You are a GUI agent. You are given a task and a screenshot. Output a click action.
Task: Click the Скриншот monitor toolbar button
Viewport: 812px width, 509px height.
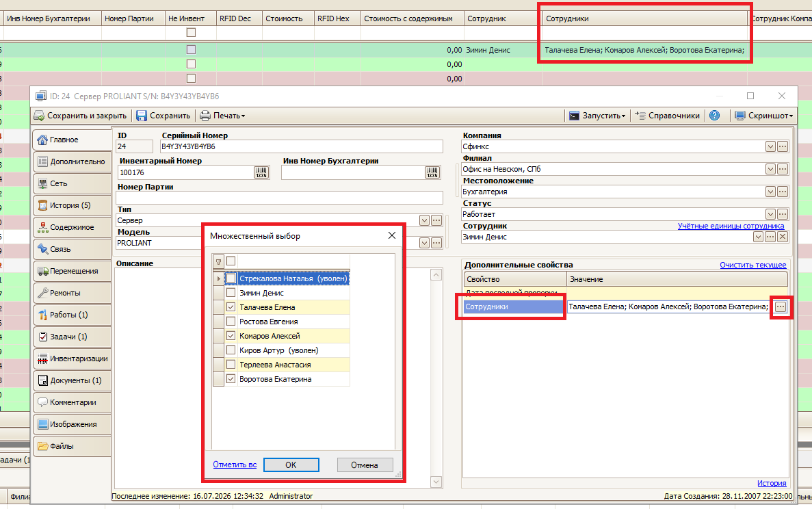click(x=764, y=116)
